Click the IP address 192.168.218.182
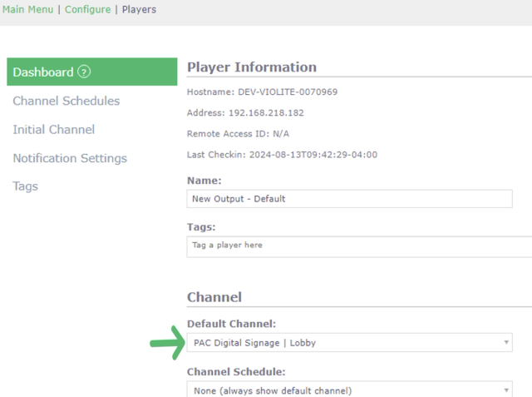 point(266,112)
